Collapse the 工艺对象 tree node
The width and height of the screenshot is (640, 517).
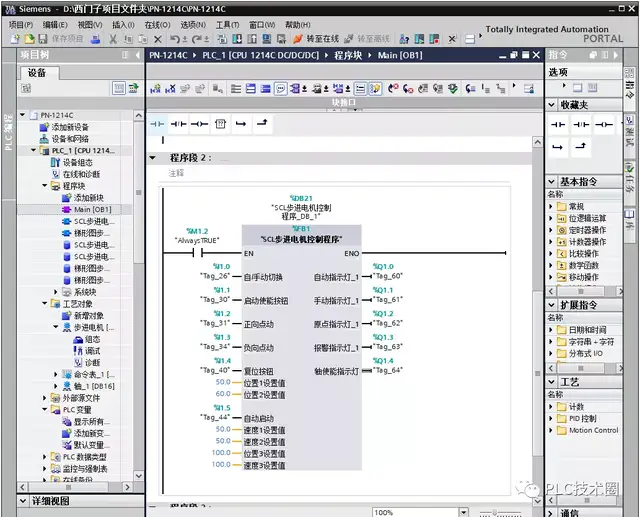point(46,303)
